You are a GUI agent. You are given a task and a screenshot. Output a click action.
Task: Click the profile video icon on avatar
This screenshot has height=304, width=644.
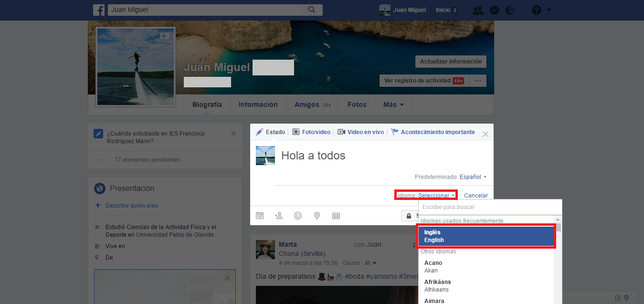coord(164,35)
